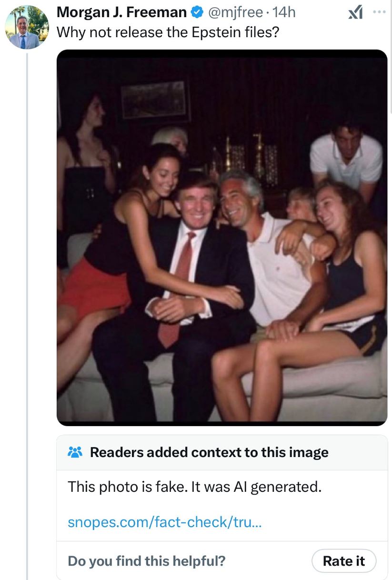Click the Community Notes people icon
The height and width of the screenshot is (580, 392).
click(75, 452)
